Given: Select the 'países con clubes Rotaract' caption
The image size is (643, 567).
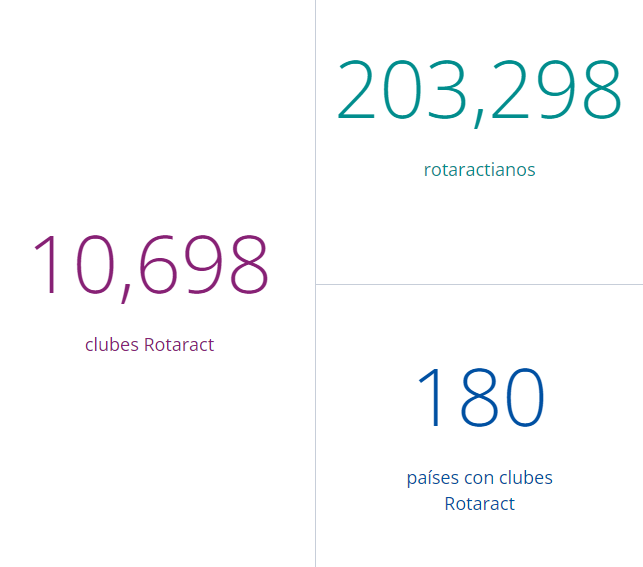Looking at the screenshot, I should coord(479,491).
